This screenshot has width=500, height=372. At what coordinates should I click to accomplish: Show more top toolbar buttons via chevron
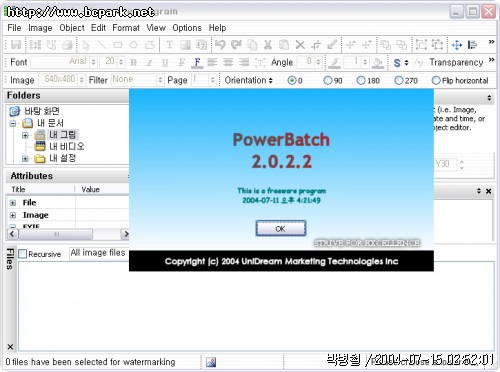point(491,42)
